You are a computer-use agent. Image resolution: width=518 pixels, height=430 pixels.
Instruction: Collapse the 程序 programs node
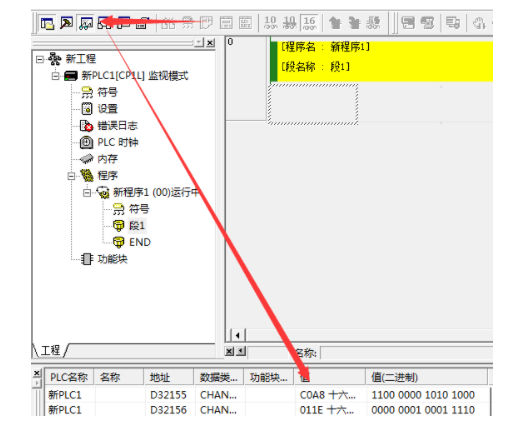pyautogui.click(x=71, y=176)
